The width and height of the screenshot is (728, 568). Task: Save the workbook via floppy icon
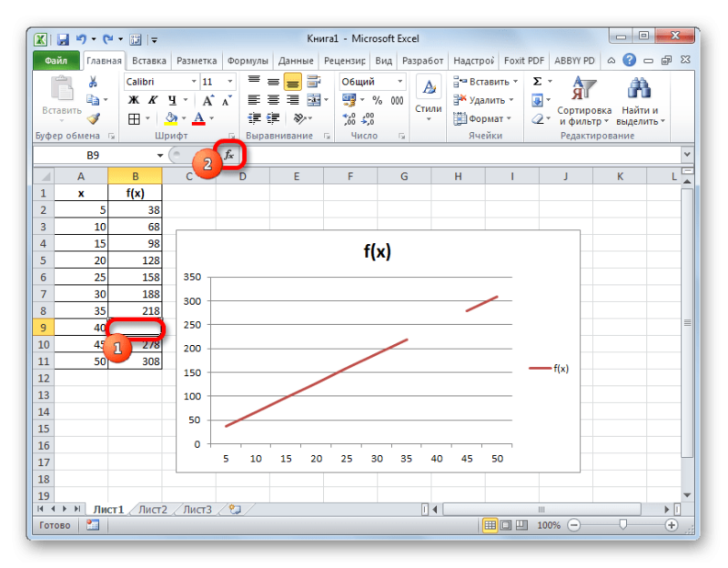(63, 39)
